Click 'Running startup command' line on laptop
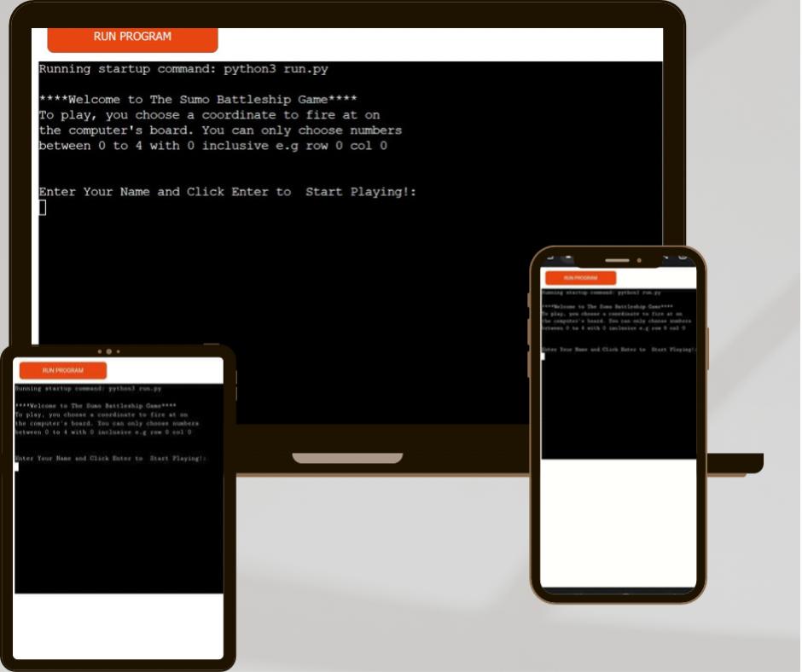Screen dimensions: 802x672 (x=183, y=69)
